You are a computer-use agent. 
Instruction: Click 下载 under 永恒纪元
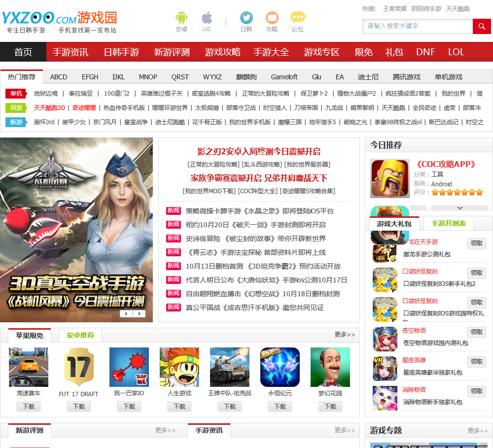[x=280, y=407]
